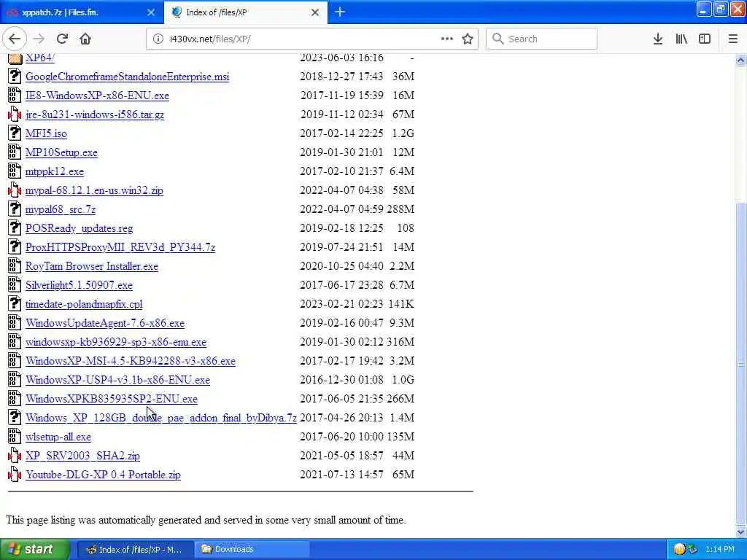747x560 pixels.
Task: Click the scrollbar up arrow
Action: pos(741,60)
